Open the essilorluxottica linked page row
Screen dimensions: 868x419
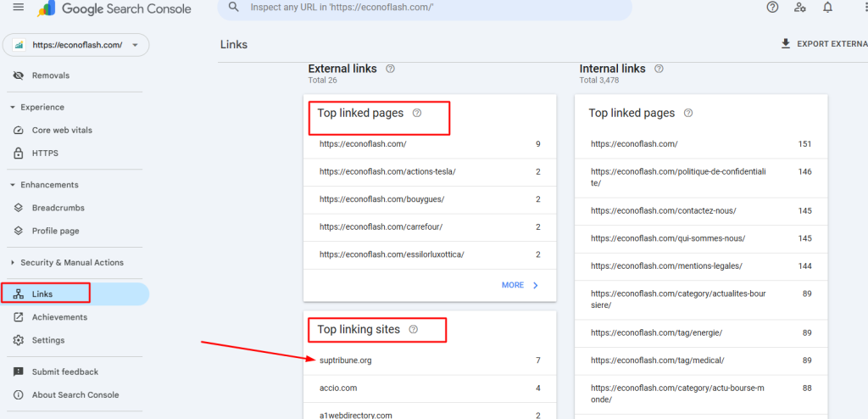[x=430, y=255]
